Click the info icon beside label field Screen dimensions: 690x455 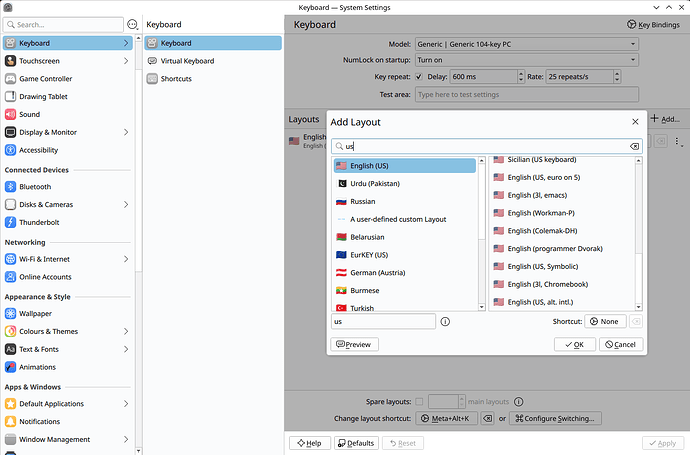(x=445, y=322)
